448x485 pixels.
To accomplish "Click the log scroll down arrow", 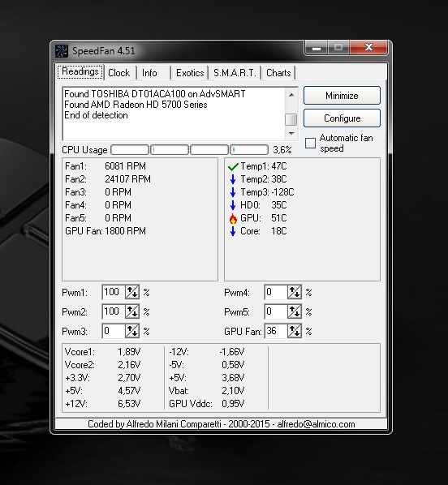I will coord(291,134).
